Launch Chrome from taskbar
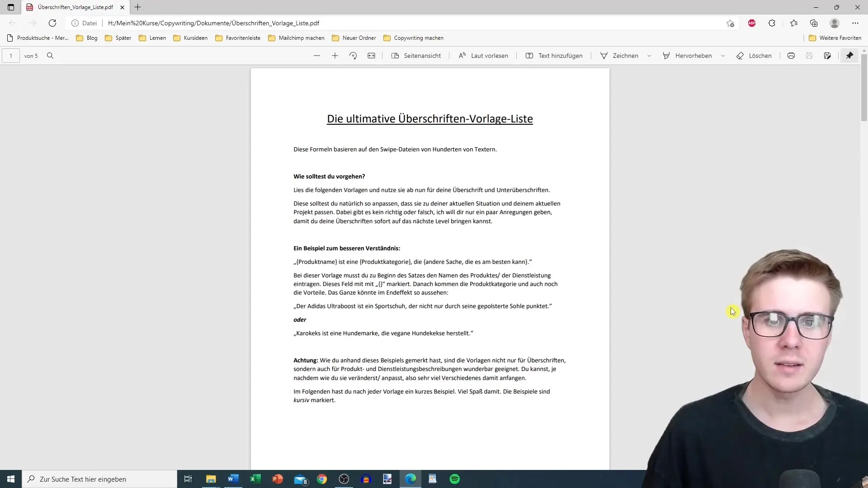Image resolution: width=868 pixels, height=488 pixels. pyautogui.click(x=322, y=479)
